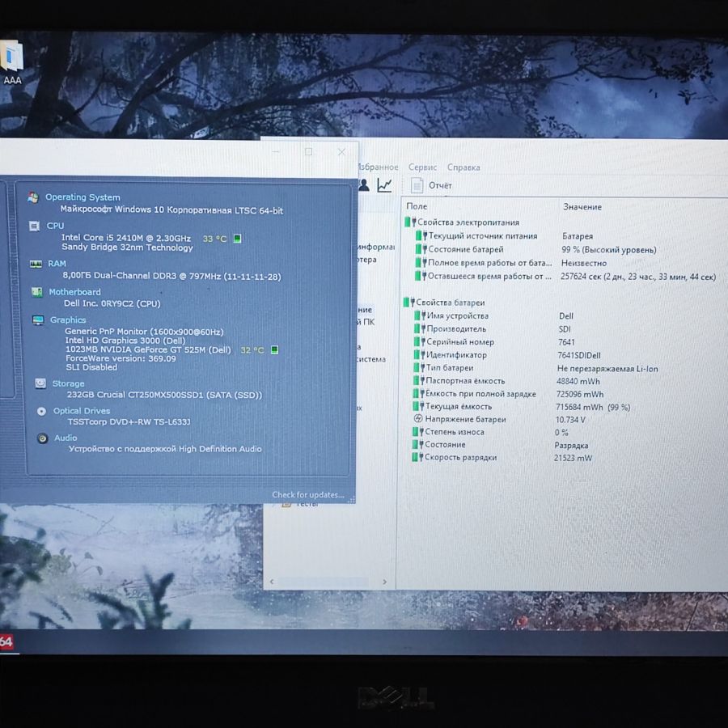Open the AAA desktop folder icon
Viewport: 728px width, 728px height.
point(12,61)
